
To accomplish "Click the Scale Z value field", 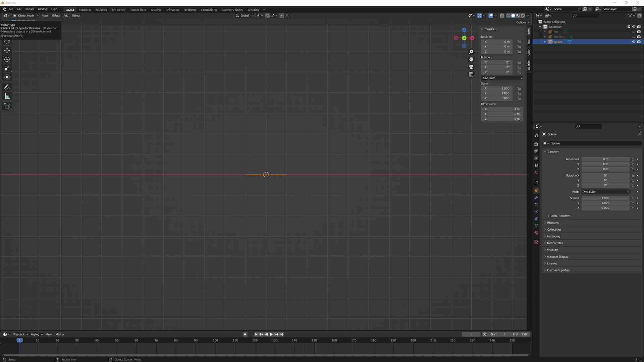I will [605, 208].
